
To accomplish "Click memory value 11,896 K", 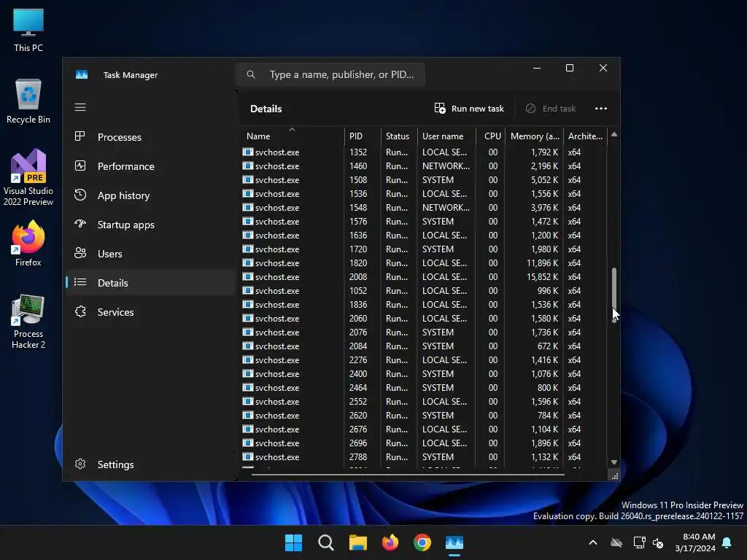I will point(542,262).
